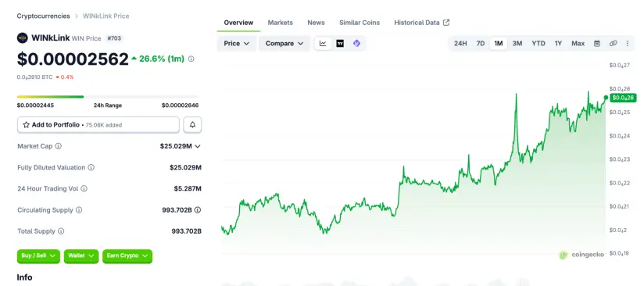Copy chart link icon
Viewport: 644px width, 286px height.
pos(613,44)
